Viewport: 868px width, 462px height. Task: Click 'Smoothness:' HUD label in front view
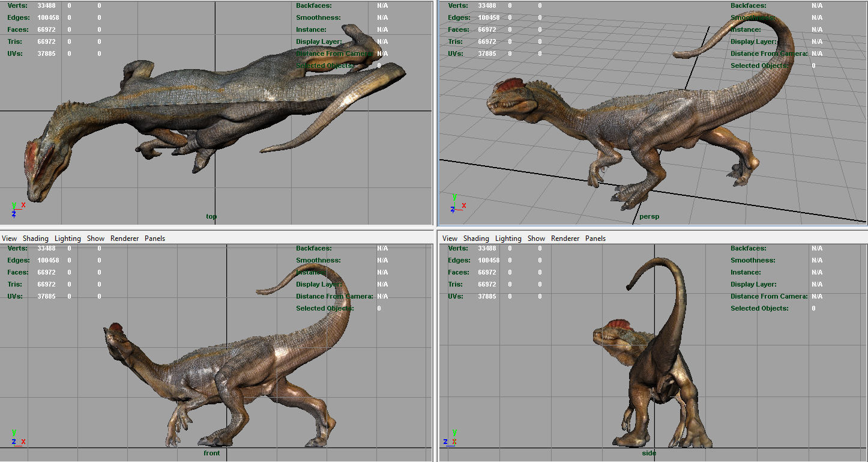coord(318,260)
